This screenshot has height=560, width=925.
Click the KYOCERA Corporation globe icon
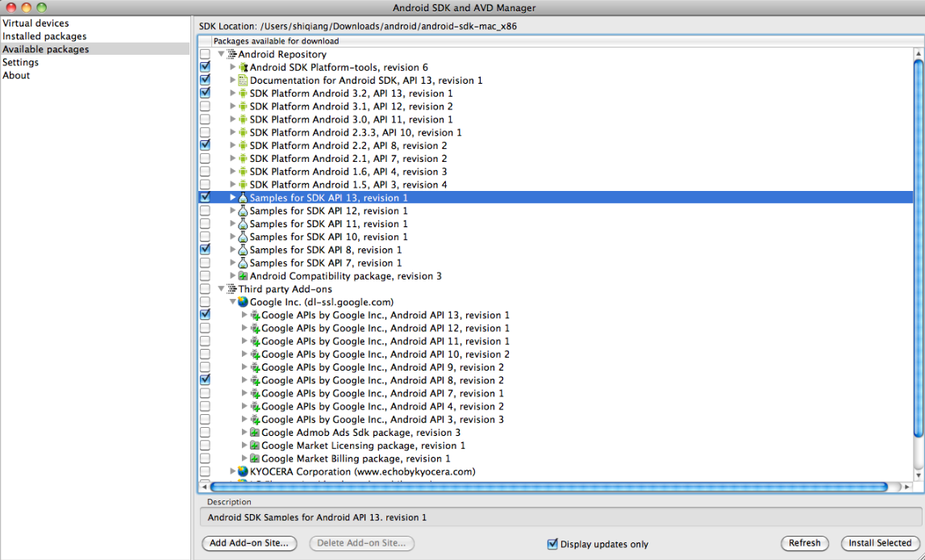pyautogui.click(x=243, y=471)
